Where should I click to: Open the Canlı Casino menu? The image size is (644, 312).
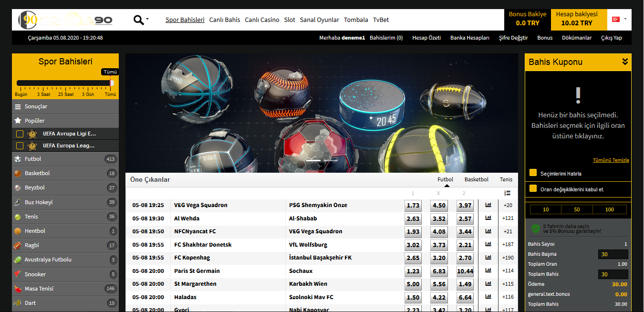click(262, 20)
